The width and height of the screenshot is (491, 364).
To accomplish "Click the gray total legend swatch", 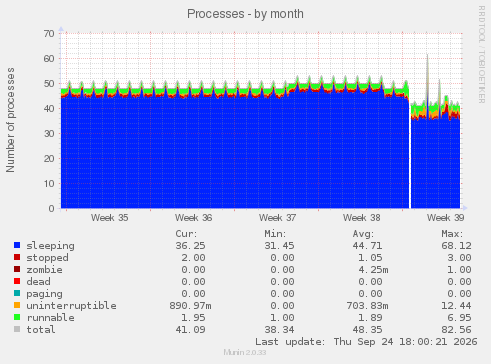I will pos(17,329).
